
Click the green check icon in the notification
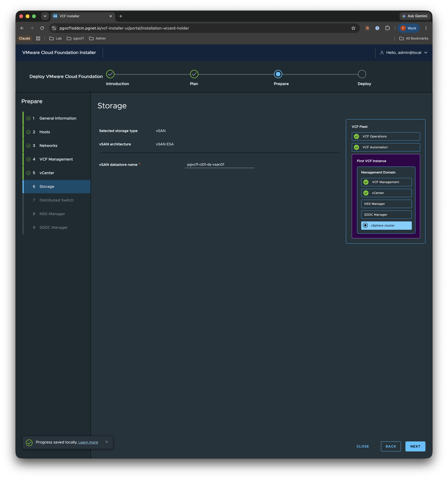(x=29, y=443)
